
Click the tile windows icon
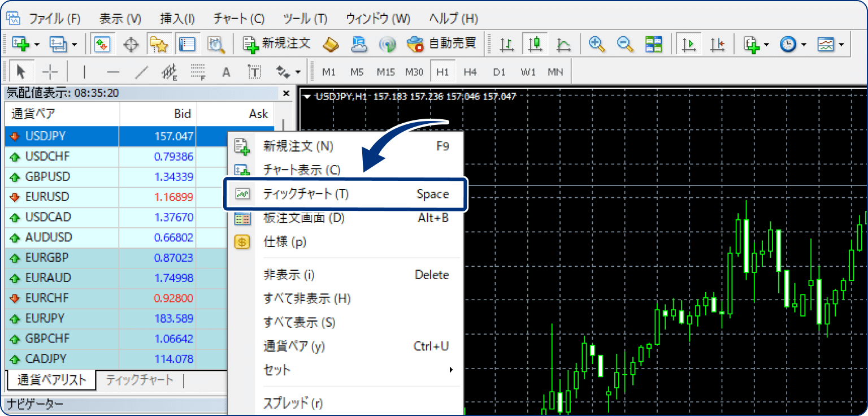(653, 44)
